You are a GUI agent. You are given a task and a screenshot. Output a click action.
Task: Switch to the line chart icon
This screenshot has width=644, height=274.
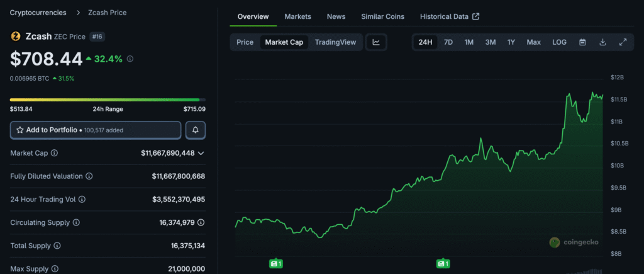(376, 42)
